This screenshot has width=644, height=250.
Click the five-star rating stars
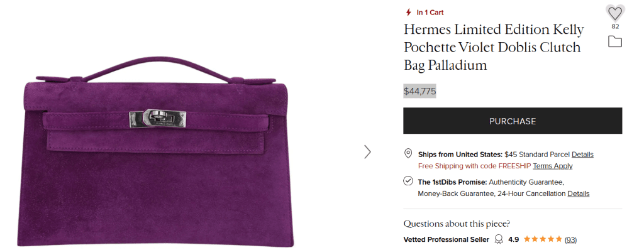click(x=543, y=239)
